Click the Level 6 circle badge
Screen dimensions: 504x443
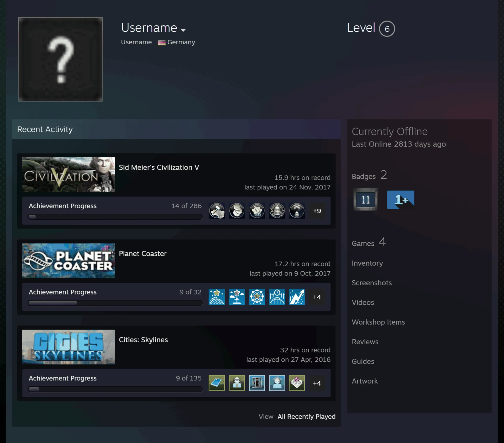(387, 29)
